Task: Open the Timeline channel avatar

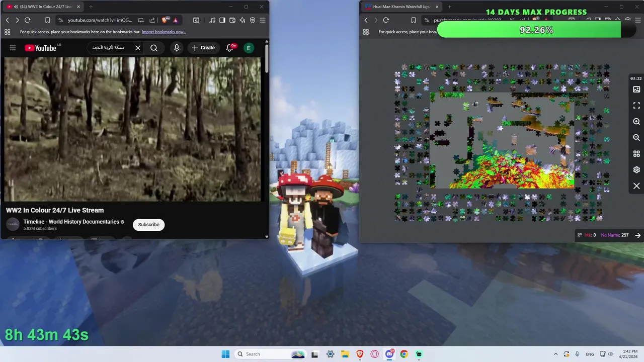Action: [13, 225]
